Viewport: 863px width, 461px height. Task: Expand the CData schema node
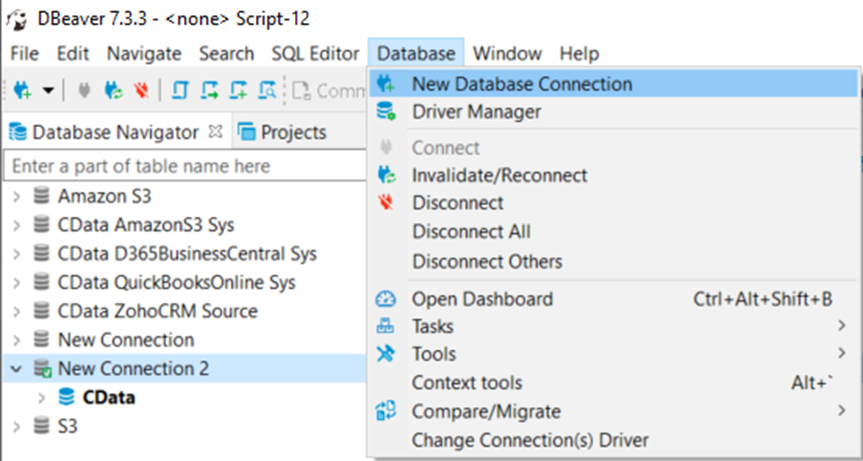pyautogui.click(x=41, y=398)
